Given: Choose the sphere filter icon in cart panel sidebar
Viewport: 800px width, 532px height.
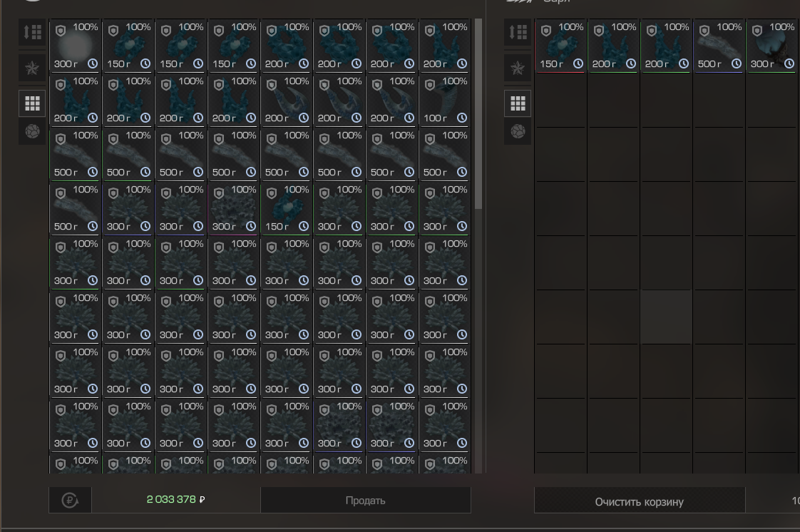Looking at the screenshot, I should [x=518, y=132].
